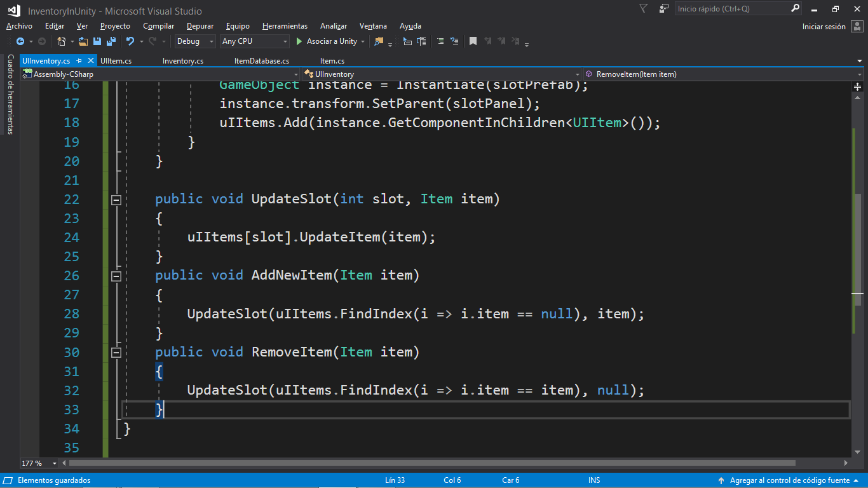
Task: Click the Undo arrow icon
Action: 130,41
